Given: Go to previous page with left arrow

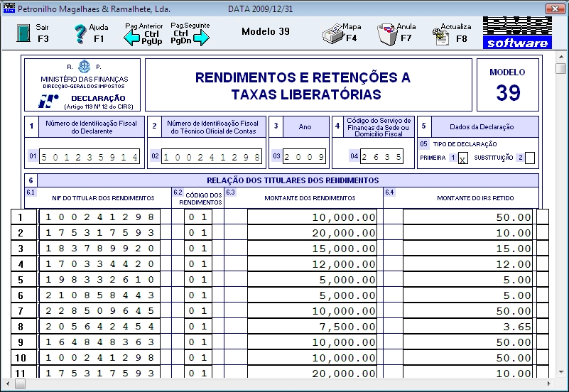Looking at the screenshot, I should [131, 38].
